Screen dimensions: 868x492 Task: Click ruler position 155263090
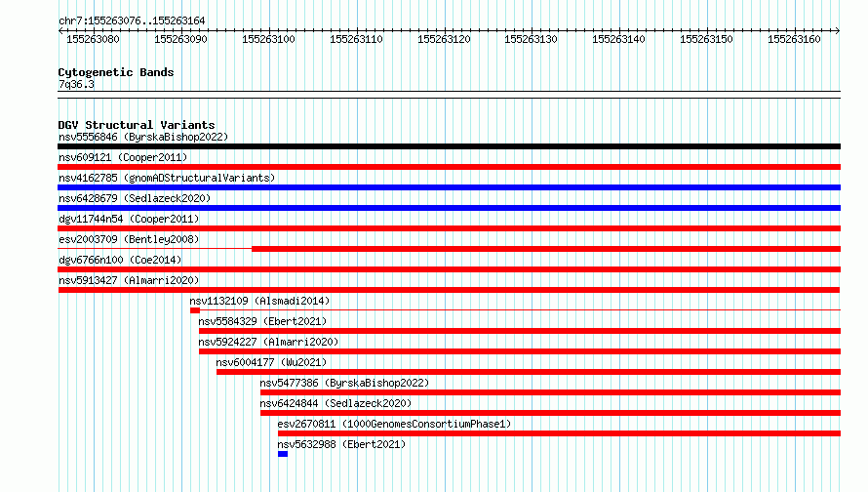[180, 39]
